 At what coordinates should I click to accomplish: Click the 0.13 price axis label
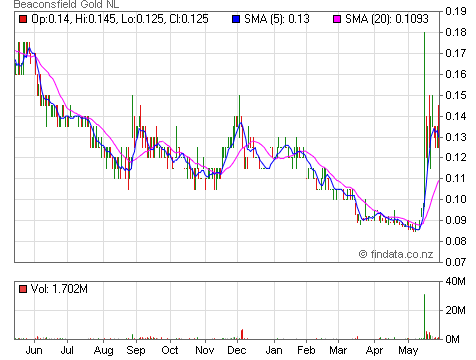click(456, 137)
